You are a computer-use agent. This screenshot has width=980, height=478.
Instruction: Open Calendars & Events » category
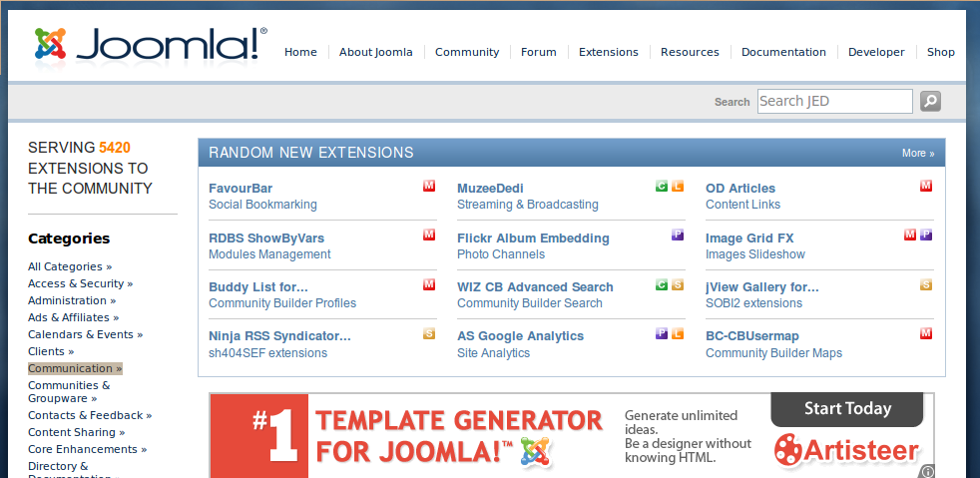[x=86, y=334]
